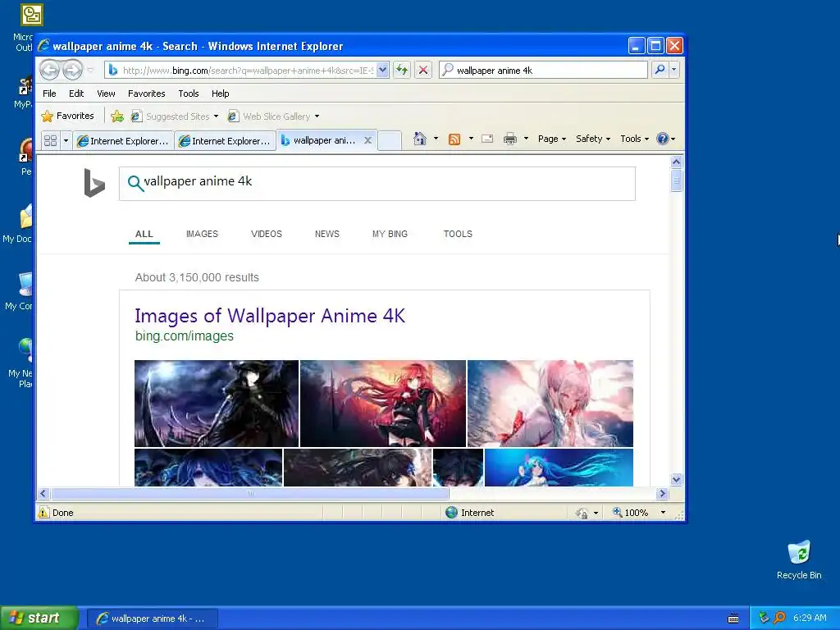Open the View menu
This screenshot has width=840, height=630.
106,94
